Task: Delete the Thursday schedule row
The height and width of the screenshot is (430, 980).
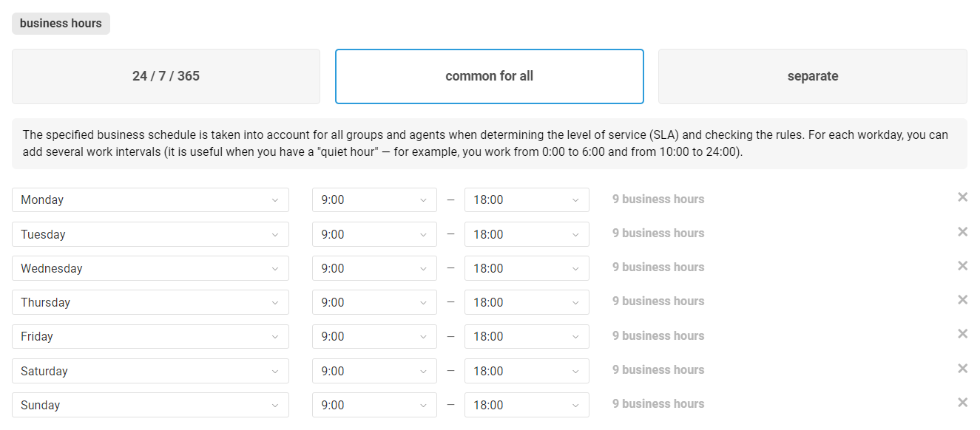Action: pos(962,300)
